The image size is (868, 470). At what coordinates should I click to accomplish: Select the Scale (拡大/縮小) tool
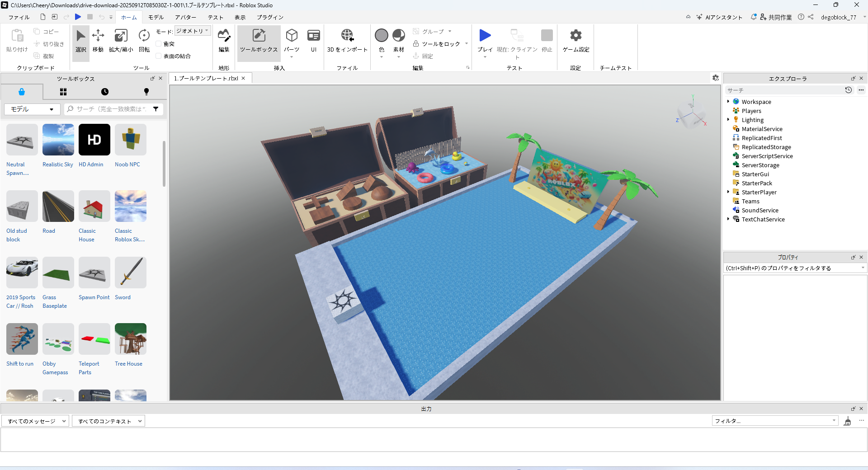pos(121,41)
